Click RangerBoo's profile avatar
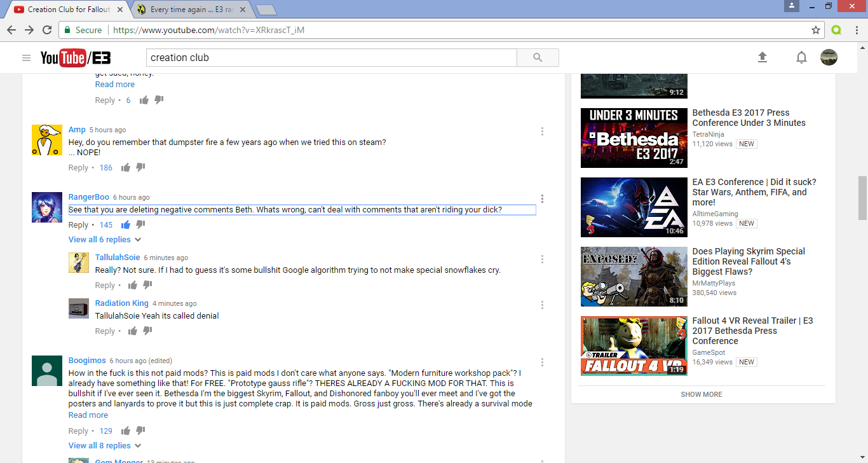The image size is (868, 463). tap(47, 207)
